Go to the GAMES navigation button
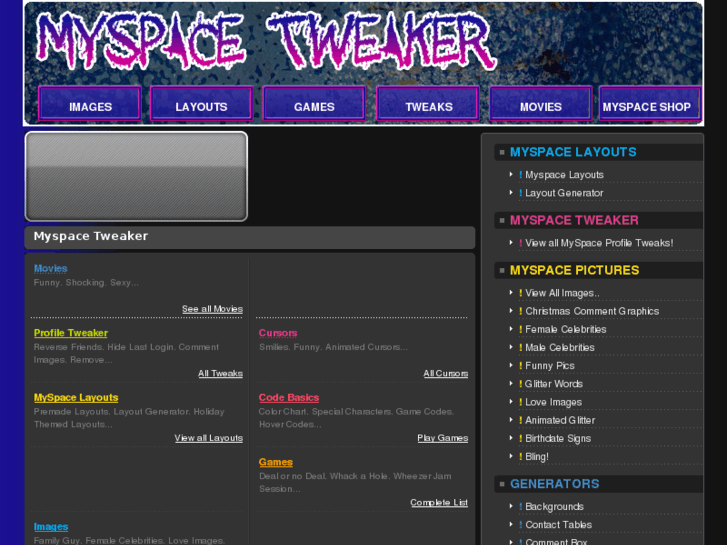Viewport: 727px width, 545px height. pyautogui.click(x=314, y=103)
